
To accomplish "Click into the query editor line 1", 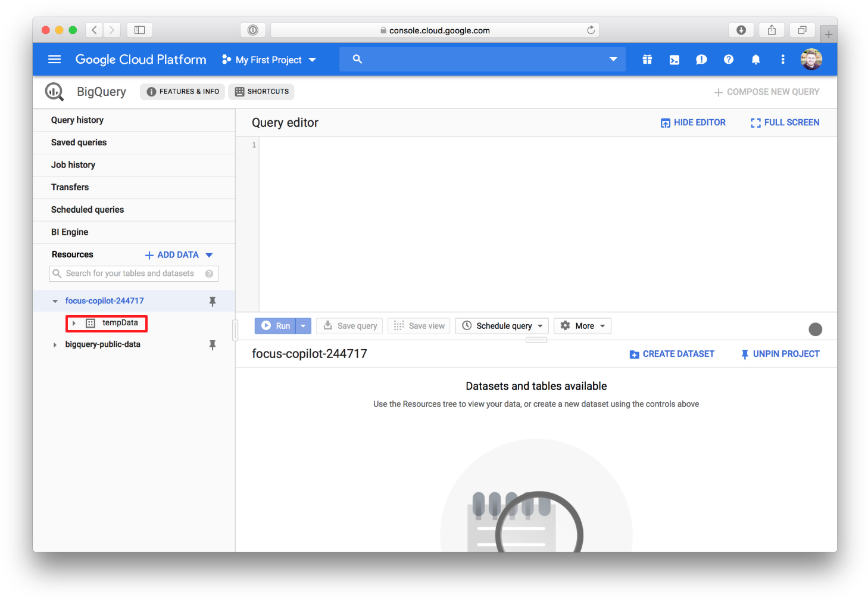I will coord(548,145).
